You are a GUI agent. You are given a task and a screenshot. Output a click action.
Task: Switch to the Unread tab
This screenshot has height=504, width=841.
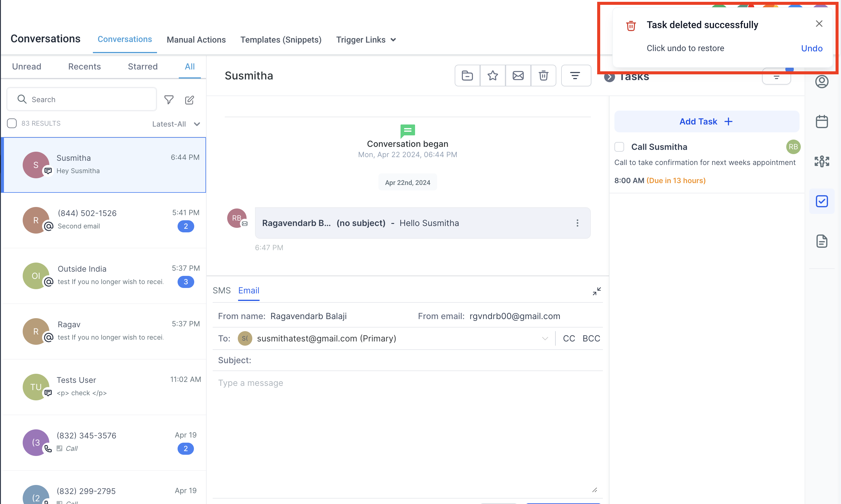click(27, 66)
